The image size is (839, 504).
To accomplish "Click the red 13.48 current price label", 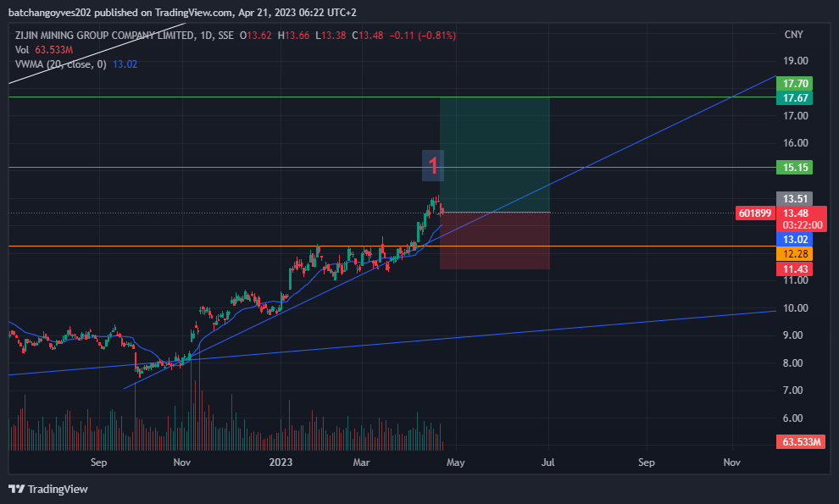I will (796, 213).
